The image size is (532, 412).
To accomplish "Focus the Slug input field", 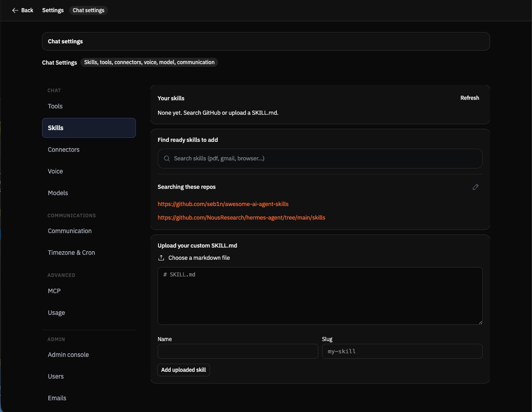I will click(x=402, y=351).
